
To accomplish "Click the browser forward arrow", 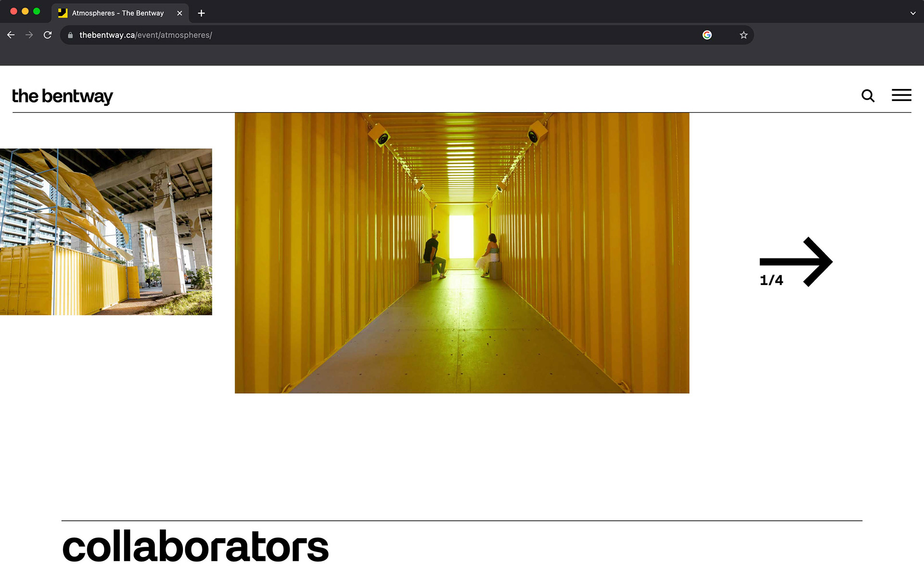I will [x=29, y=35].
